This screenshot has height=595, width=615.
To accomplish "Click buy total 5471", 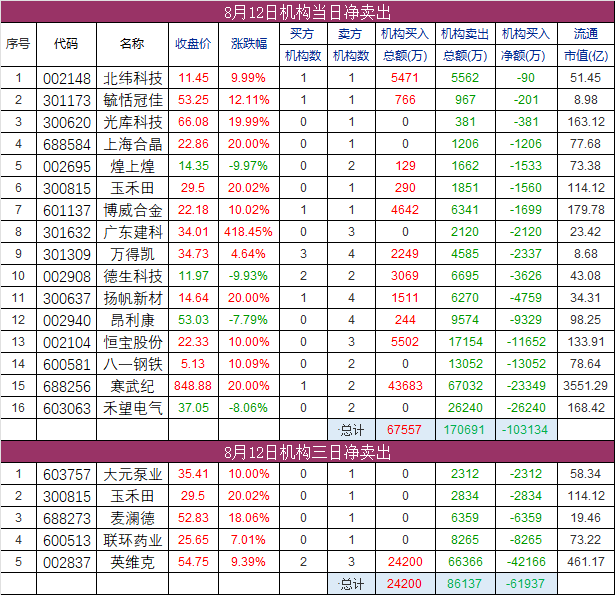I will pyautogui.click(x=404, y=78).
